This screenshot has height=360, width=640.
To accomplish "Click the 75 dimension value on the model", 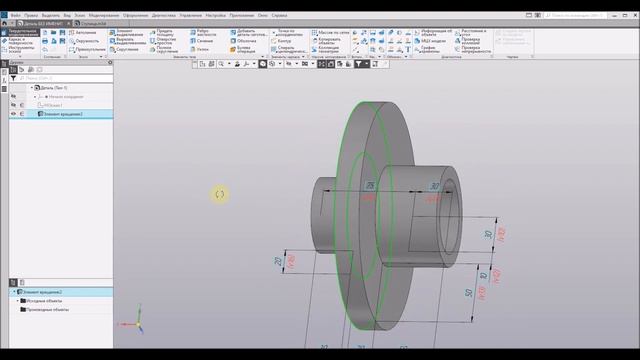I will click(x=370, y=186).
